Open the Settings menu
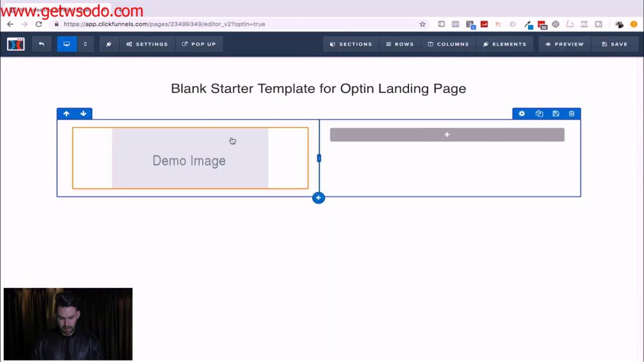 click(147, 44)
